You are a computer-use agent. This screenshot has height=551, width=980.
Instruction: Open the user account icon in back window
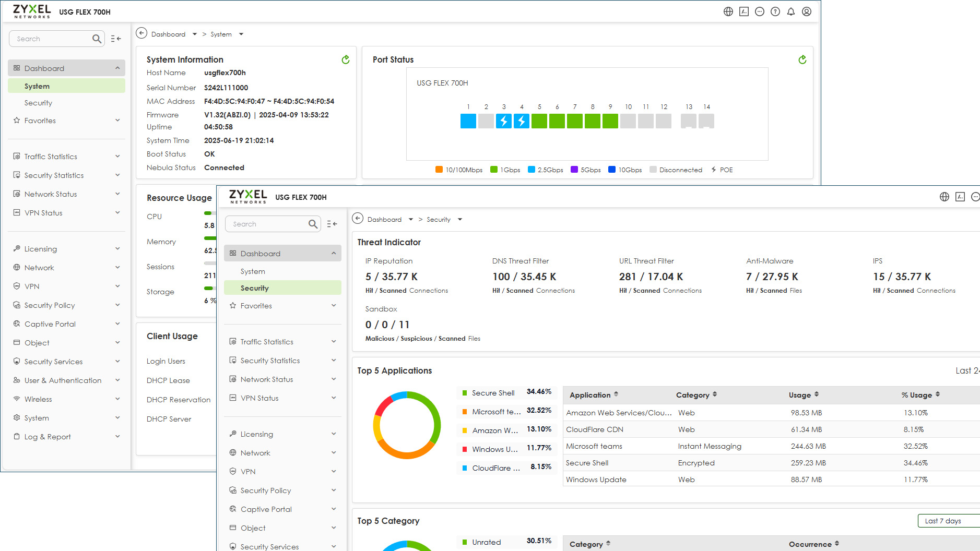[x=807, y=11]
